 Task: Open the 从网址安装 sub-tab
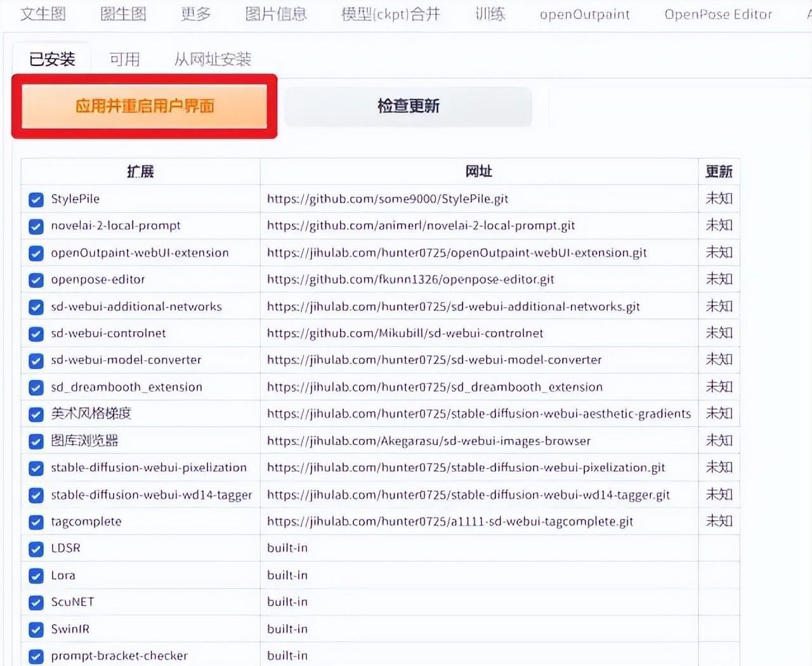[213, 59]
